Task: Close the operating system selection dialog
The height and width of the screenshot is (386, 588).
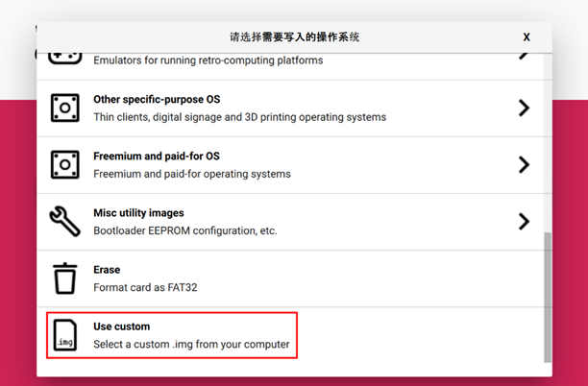Action: (x=527, y=36)
